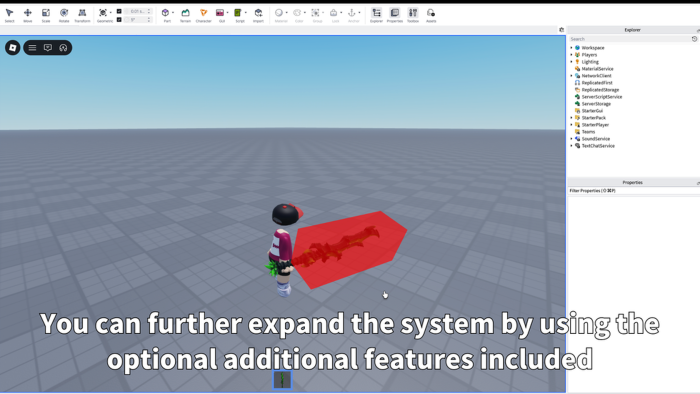Select ServerStorage in Explorer
700x394 pixels.
pos(596,104)
